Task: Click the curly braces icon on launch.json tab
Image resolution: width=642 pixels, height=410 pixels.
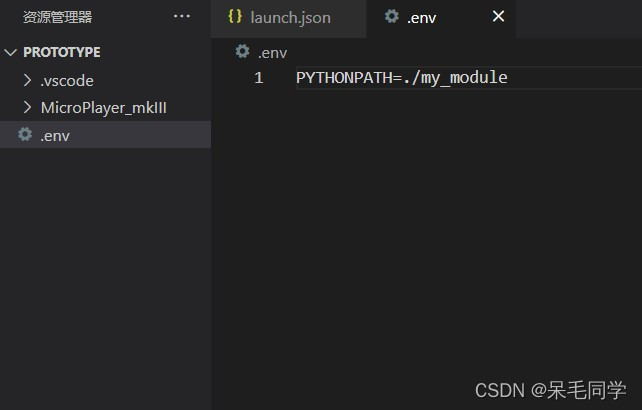Action: coord(235,17)
